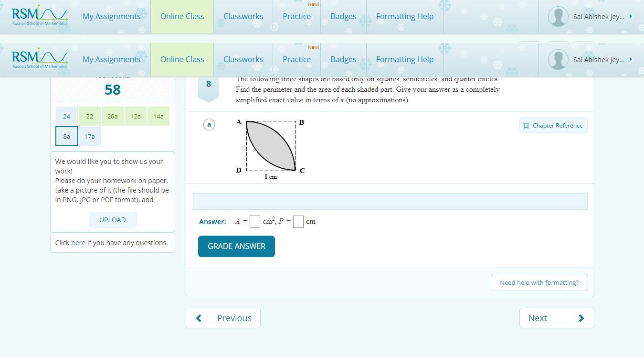The width and height of the screenshot is (644, 357).
Task: Select problem 8a tile
Action: [67, 136]
